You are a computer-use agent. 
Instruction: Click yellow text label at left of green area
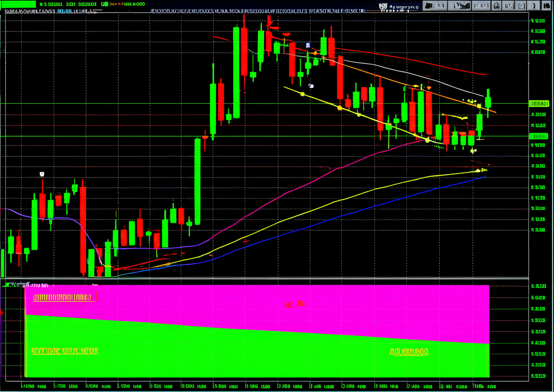[x=65, y=351]
